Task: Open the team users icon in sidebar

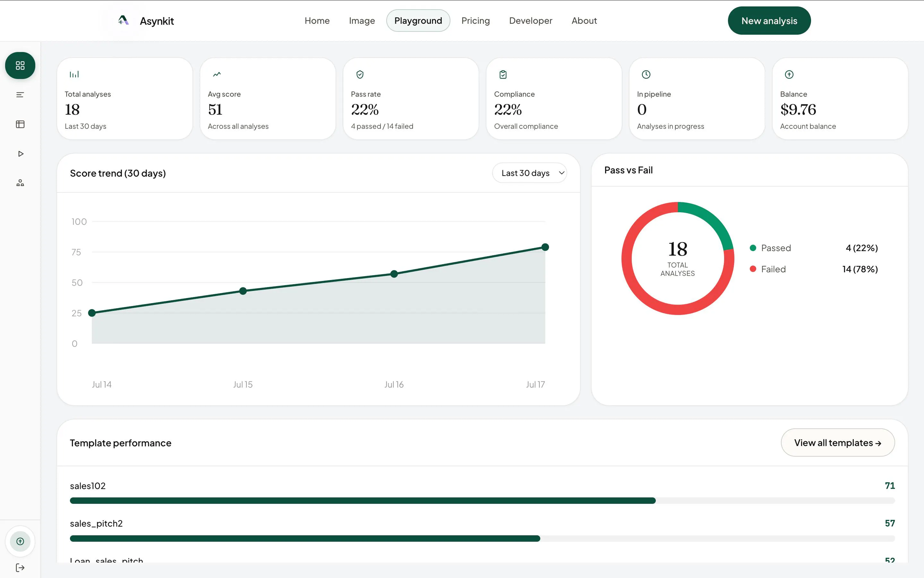Action: [20, 183]
